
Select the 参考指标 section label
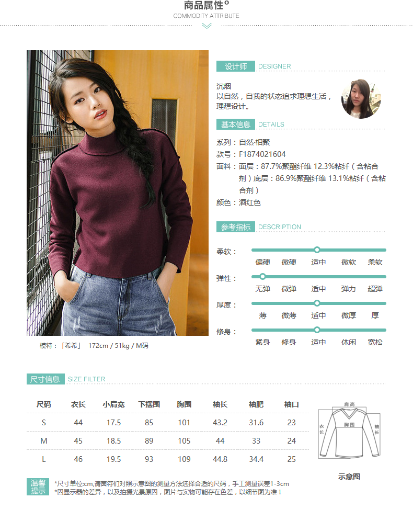coord(236,227)
